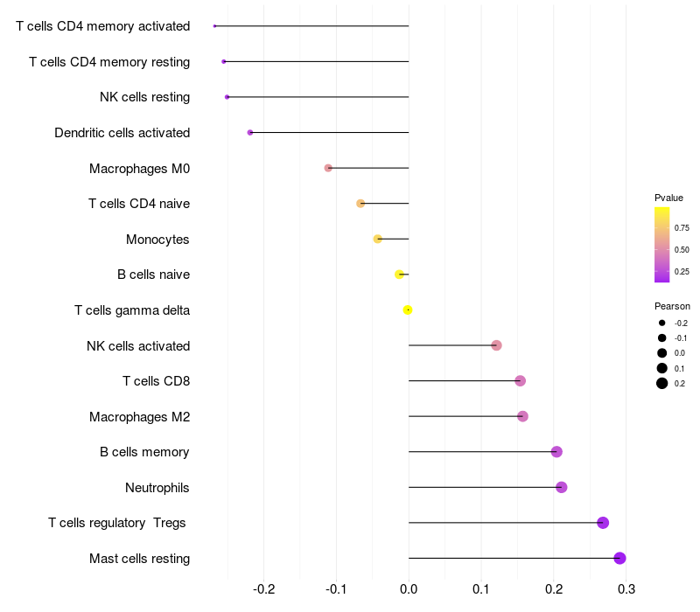Click the B cells naive yellow point
The width and height of the screenshot is (700, 612).
click(x=400, y=275)
